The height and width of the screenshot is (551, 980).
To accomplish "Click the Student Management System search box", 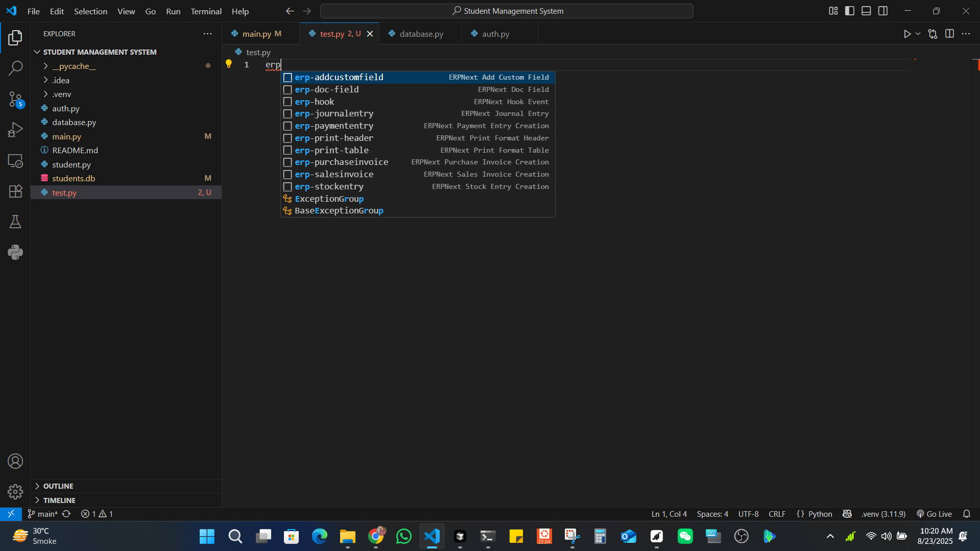I will pos(507,11).
